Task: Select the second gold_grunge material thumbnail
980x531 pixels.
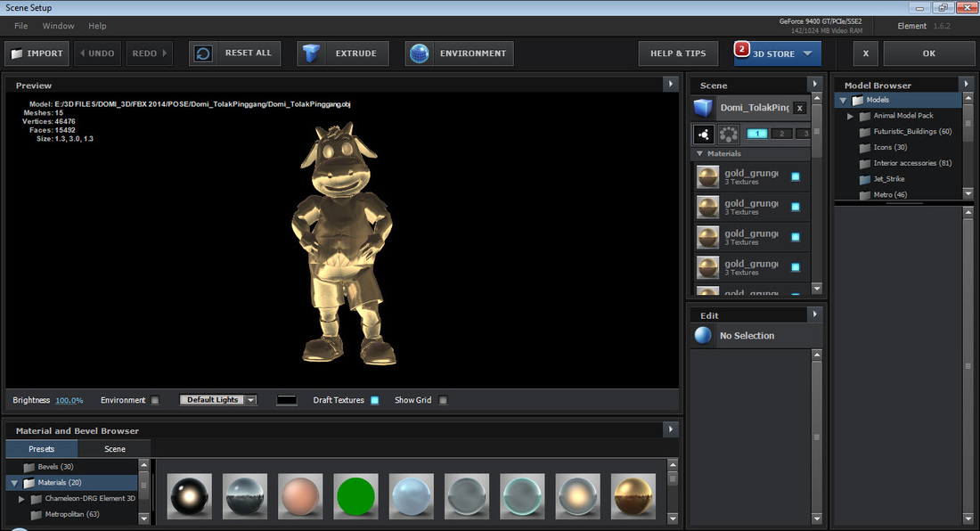Action: (x=708, y=207)
